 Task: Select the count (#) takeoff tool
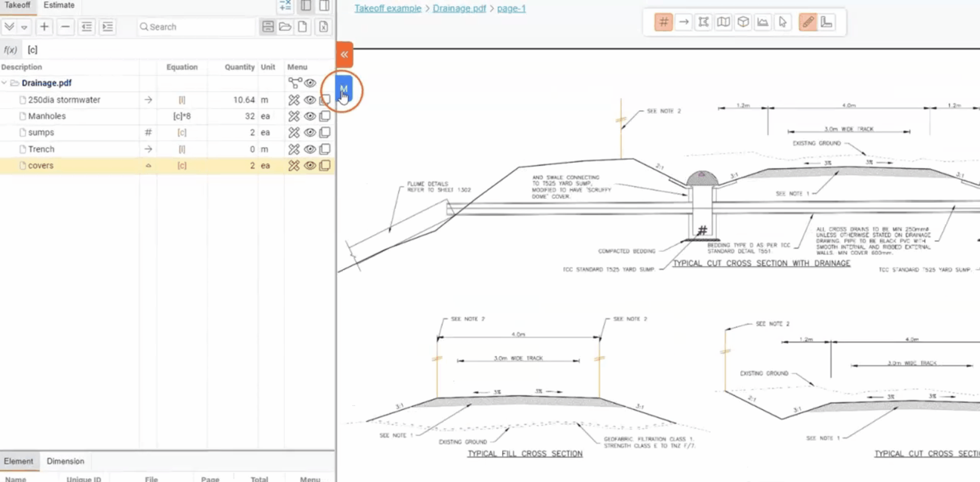tap(663, 22)
